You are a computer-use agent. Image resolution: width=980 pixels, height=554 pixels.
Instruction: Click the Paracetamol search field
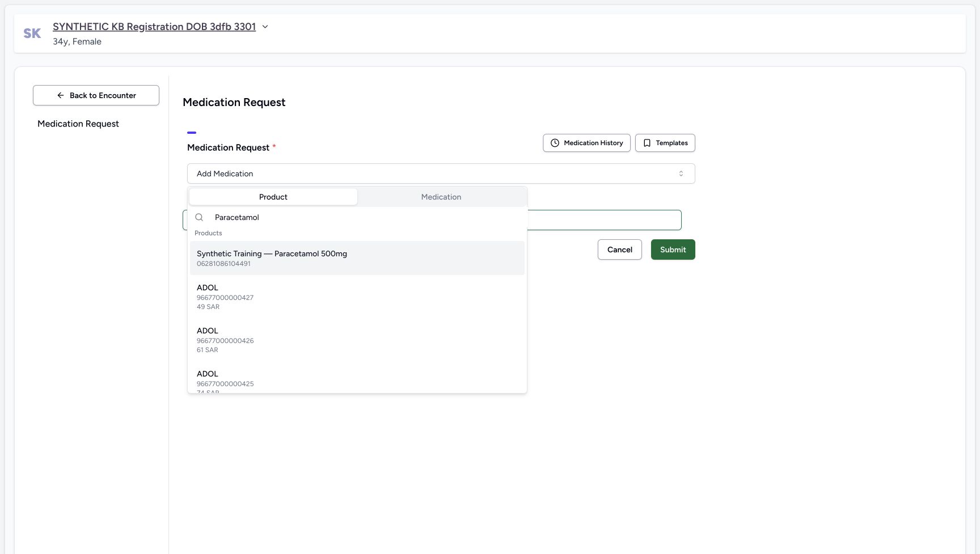tap(363, 217)
